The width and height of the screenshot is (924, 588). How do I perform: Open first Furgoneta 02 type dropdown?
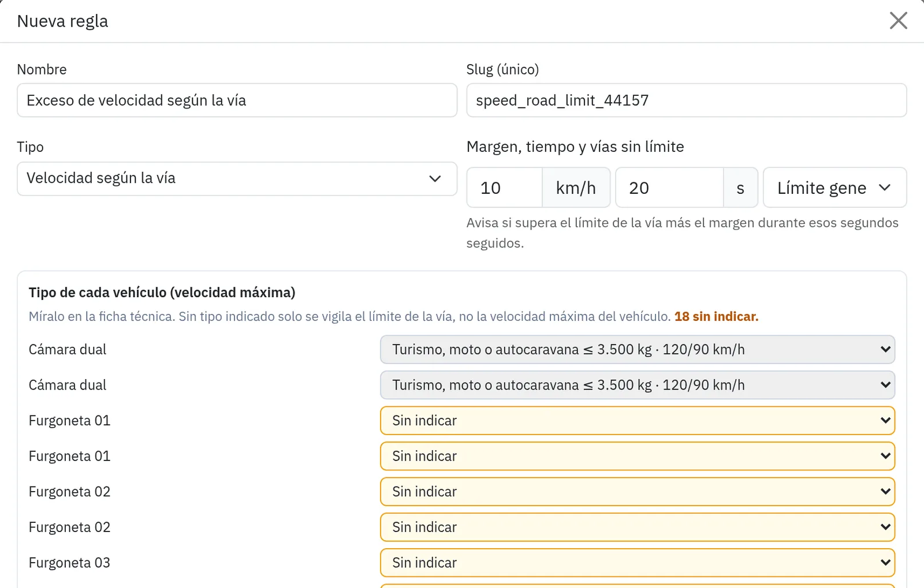pos(638,492)
